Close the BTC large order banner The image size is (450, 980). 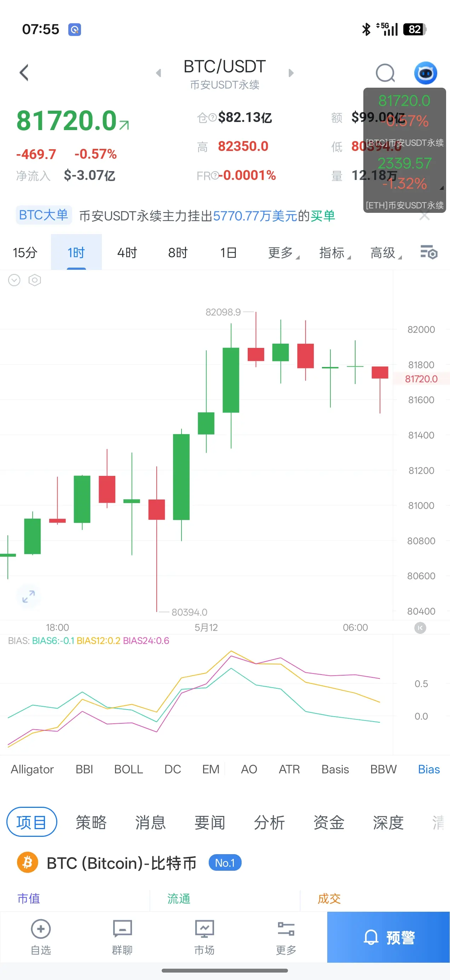425,216
